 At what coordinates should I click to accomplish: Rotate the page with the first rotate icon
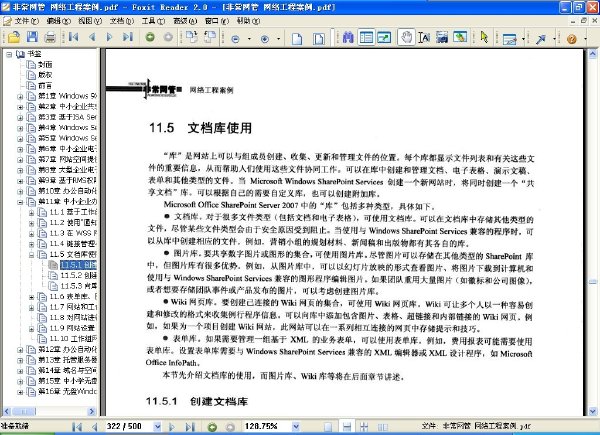(191, 37)
